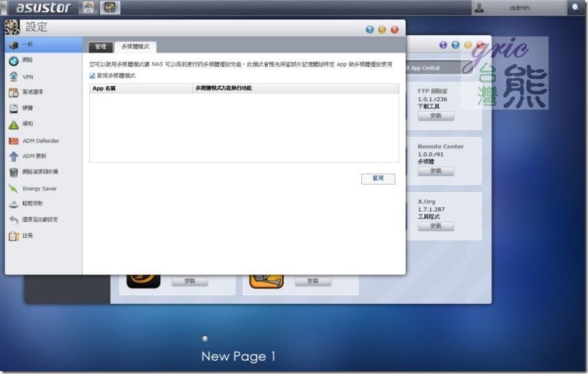The width and height of the screenshot is (588, 374).
Task: Click the FTP 探險家 app name
Action: coord(433,91)
